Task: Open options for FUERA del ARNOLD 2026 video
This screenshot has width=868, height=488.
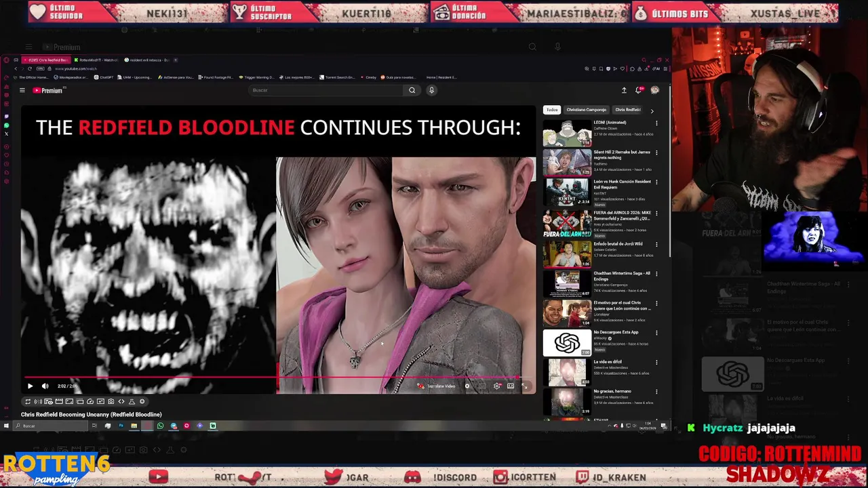Action: point(656,213)
